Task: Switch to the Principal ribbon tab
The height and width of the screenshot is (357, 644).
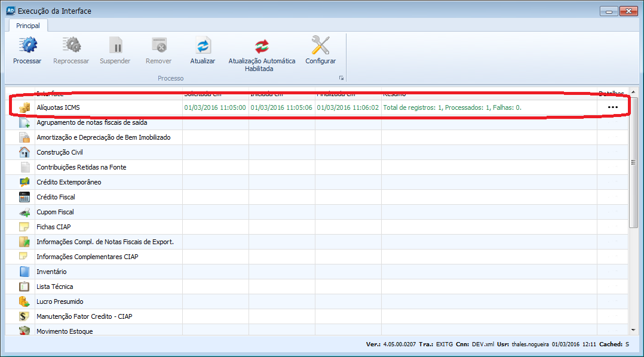Action: pyautogui.click(x=28, y=26)
